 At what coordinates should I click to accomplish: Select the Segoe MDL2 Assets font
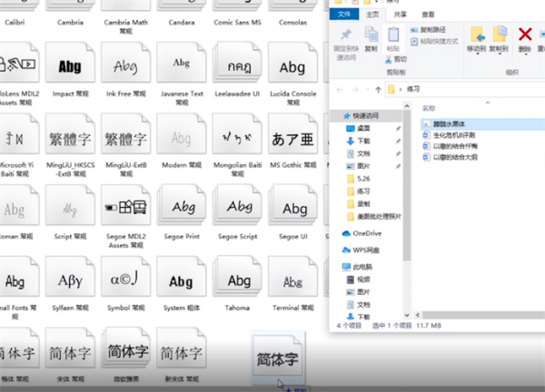[126, 205]
